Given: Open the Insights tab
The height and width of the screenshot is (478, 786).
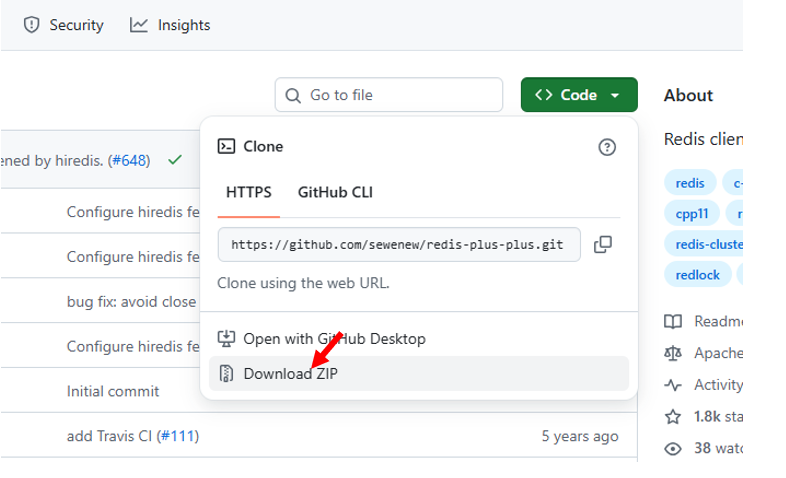Looking at the screenshot, I should [x=170, y=25].
